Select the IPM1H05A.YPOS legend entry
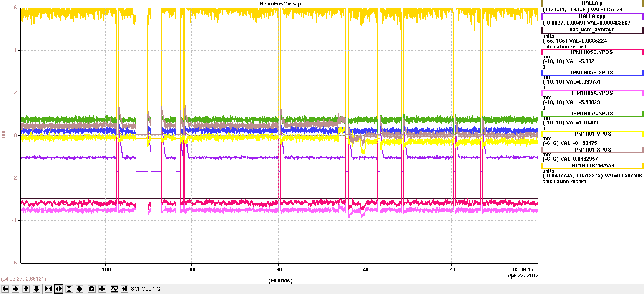The width and height of the screenshot is (644, 294). point(592,93)
